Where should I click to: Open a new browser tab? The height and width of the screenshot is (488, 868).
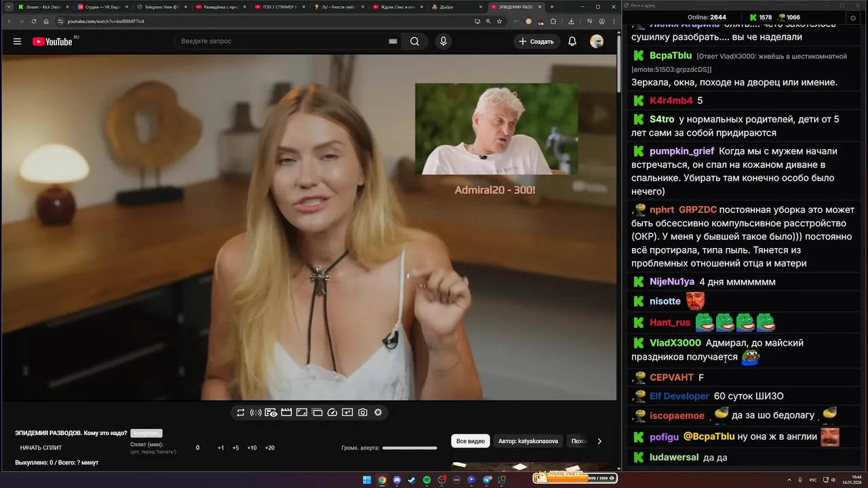[552, 7]
